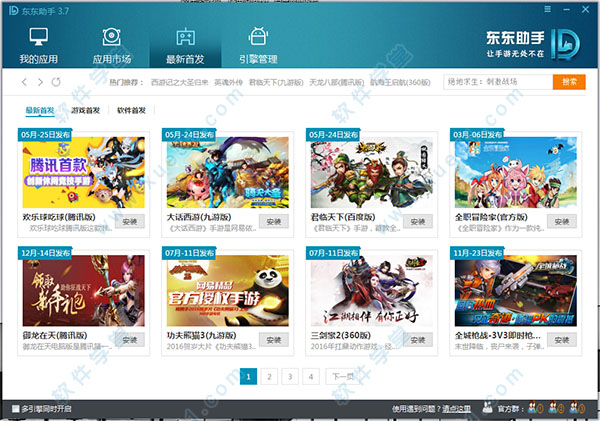Open 全职冒险家 game thumbnail
Screen dimensions: 600x421
(515, 173)
